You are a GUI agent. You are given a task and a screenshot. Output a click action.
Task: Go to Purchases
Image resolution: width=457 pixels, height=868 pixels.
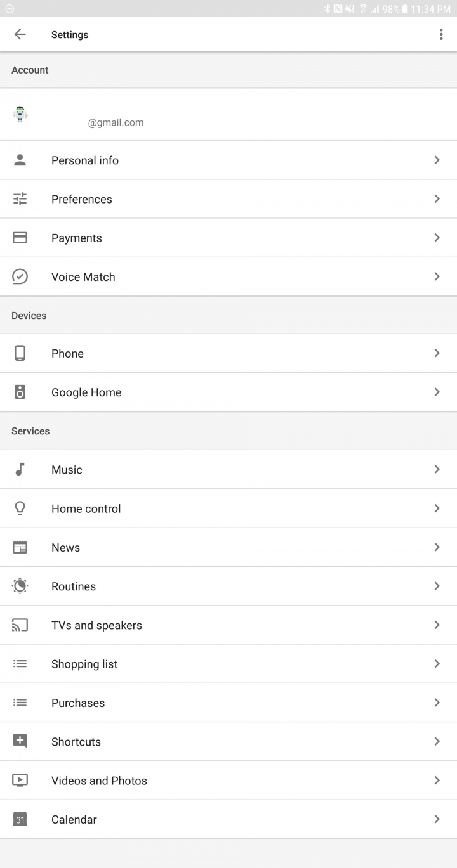[228, 703]
